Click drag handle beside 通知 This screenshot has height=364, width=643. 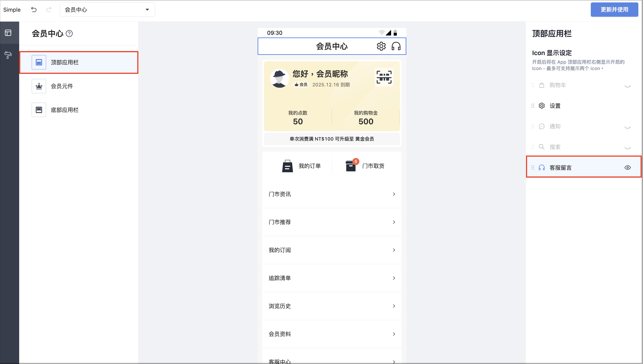[533, 126]
